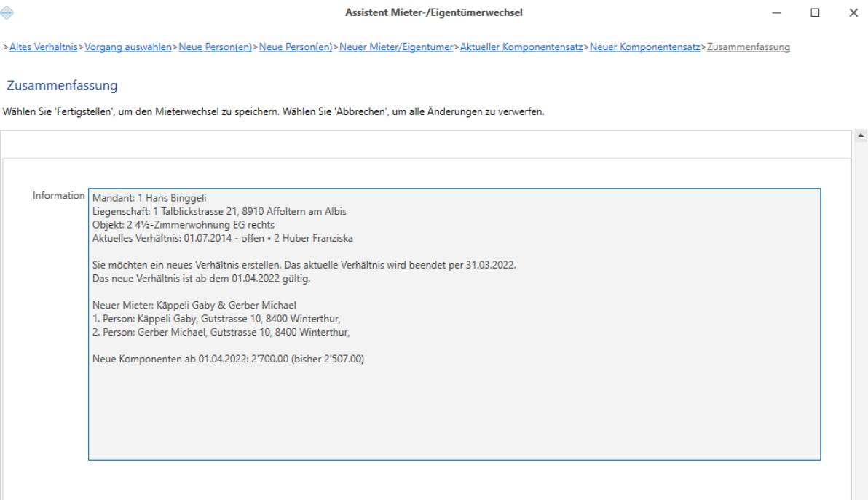Open the 'Altes Verhältnis' breadcrumb step
Viewport: 868px width, 500px height.
[x=43, y=47]
